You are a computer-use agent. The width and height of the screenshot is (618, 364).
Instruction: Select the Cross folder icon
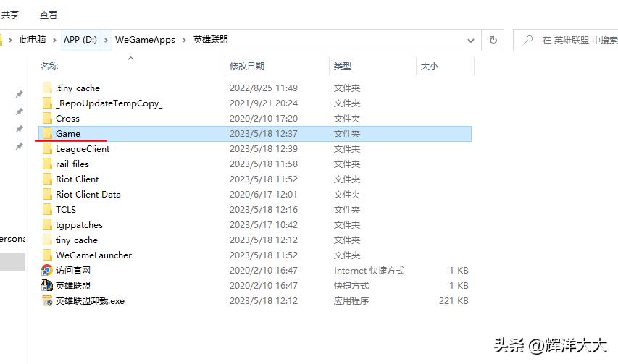(47, 118)
